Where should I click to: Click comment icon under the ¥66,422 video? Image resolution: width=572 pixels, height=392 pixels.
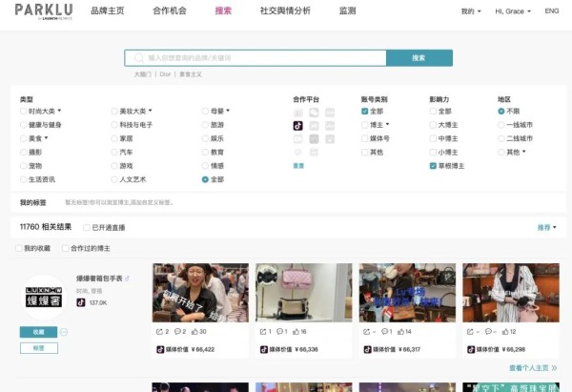click(x=177, y=331)
